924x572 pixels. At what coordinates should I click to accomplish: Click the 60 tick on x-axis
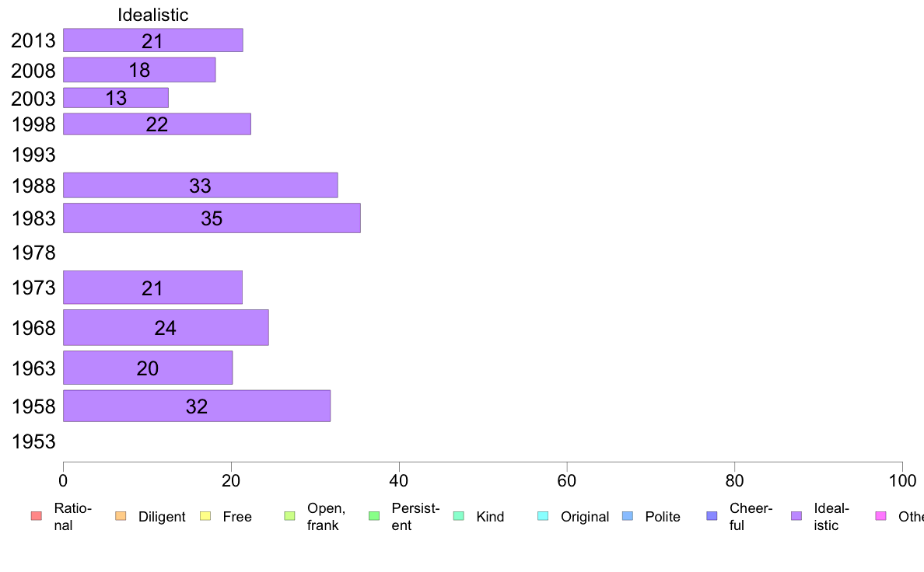click(566, 481)
